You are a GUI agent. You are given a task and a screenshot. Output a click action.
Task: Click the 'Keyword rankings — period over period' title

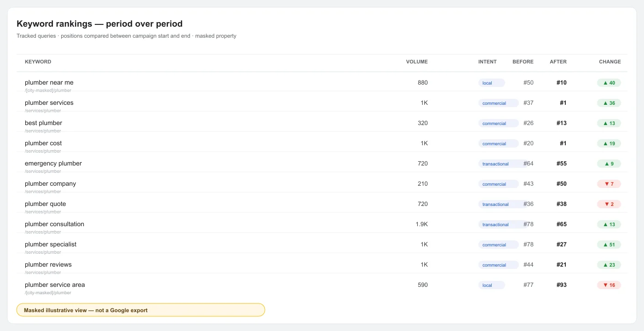click(99, 24)
